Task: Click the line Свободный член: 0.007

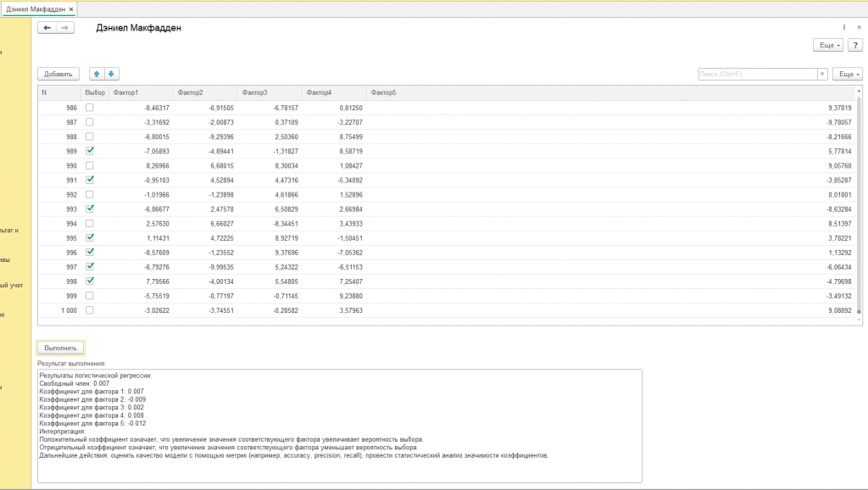Action: coord(75,383)
